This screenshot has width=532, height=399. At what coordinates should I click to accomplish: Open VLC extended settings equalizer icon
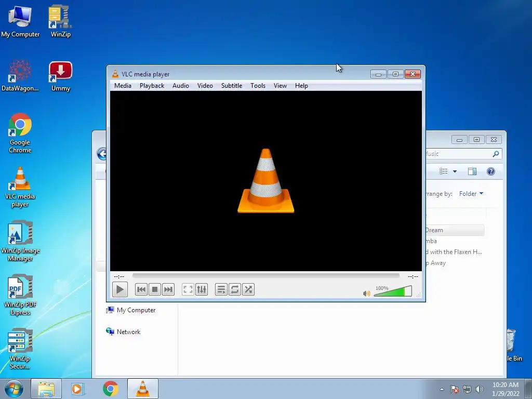(202, 289)
